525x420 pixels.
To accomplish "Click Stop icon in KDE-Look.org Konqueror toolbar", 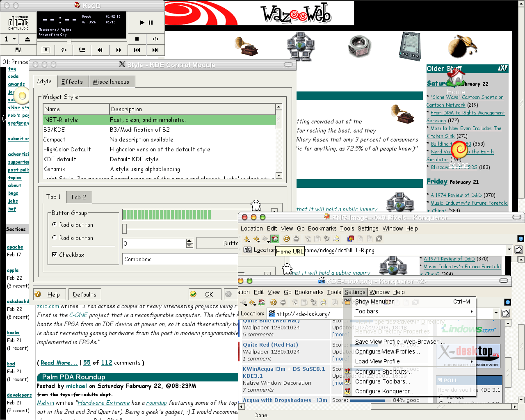I will point(283,302).
